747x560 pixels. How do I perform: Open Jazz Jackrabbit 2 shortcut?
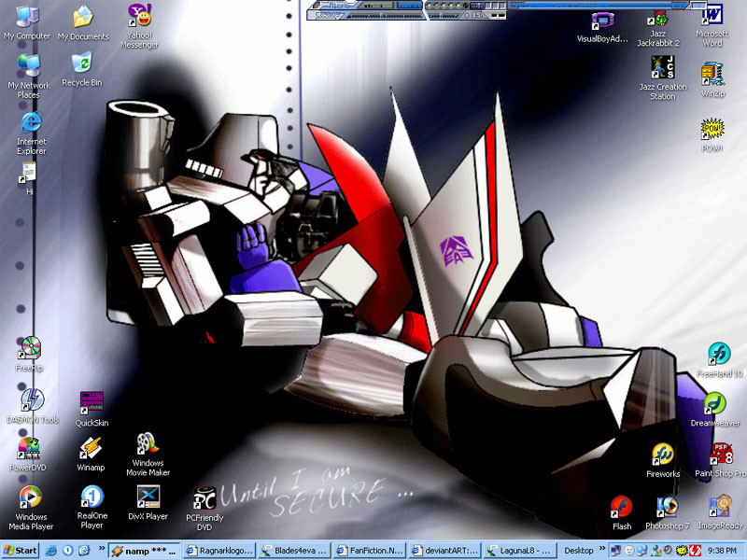[x=659, y=29]
